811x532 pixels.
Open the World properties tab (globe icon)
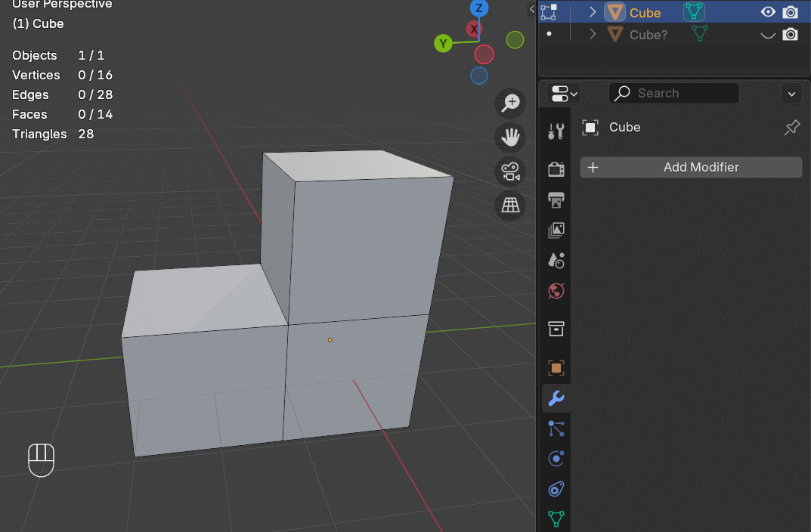[x=556, y=291]
